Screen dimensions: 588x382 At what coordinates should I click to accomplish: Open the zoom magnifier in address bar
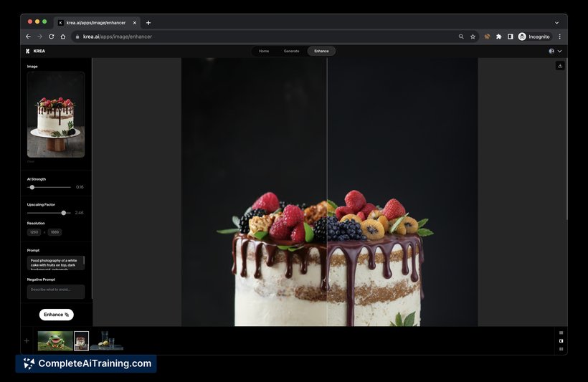pyautogui.click(x=461, y=37)
